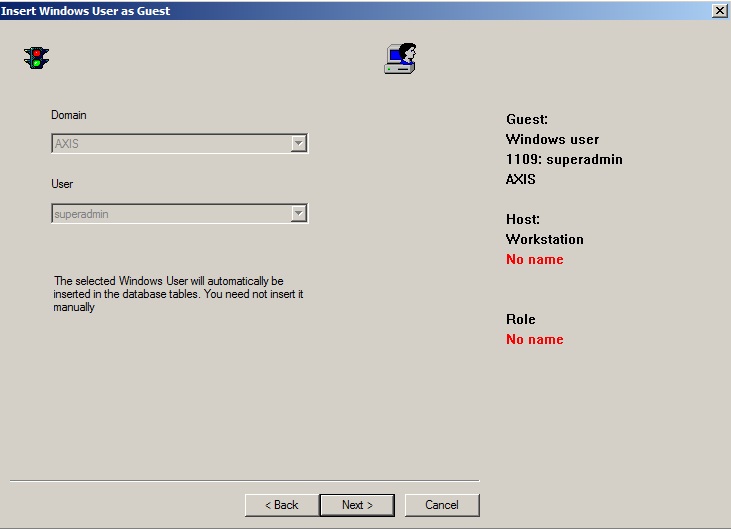731x529 pixels.
Task: Click the dialog title bar text
Action: tap(86, 11)
